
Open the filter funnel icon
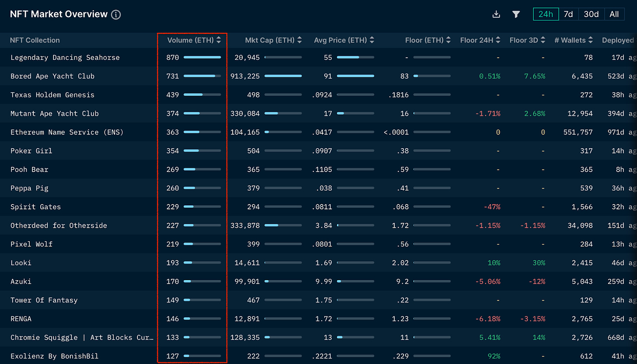click(x=516, y=14)
